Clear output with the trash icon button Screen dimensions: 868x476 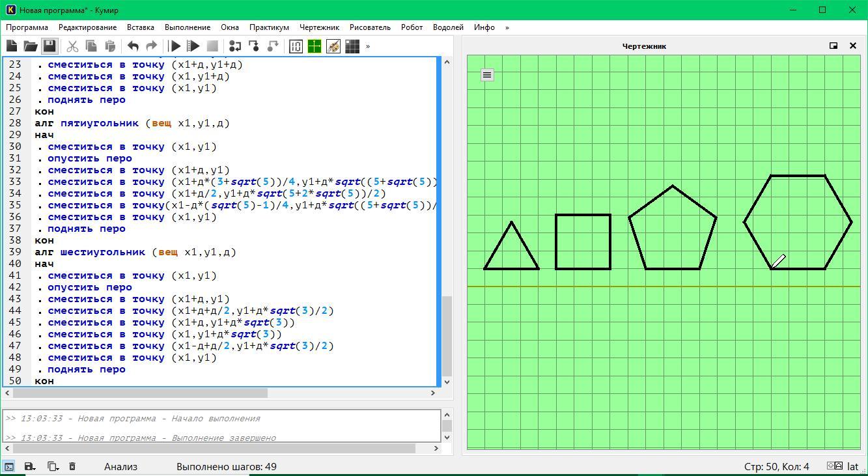point(72,466)
